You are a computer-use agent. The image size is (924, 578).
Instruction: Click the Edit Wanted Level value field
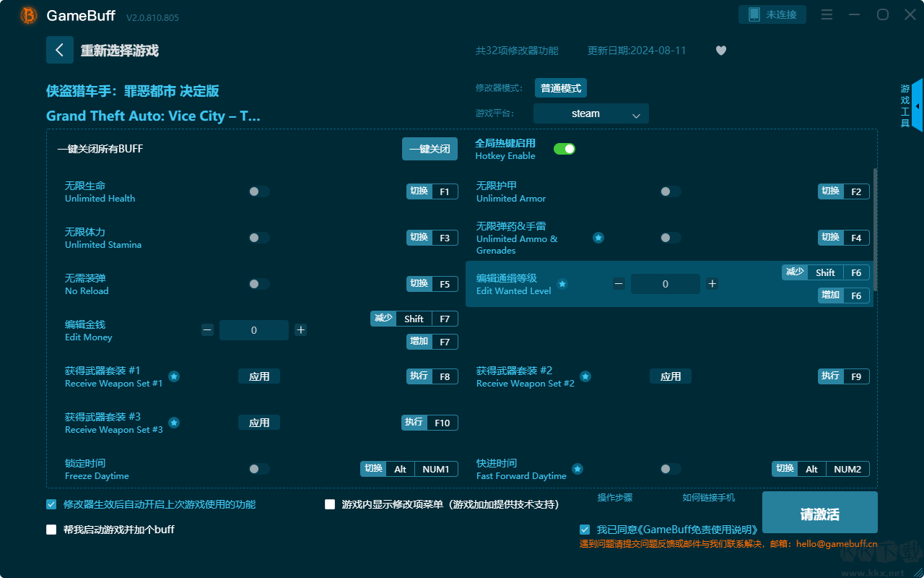[x=666, y=284]
